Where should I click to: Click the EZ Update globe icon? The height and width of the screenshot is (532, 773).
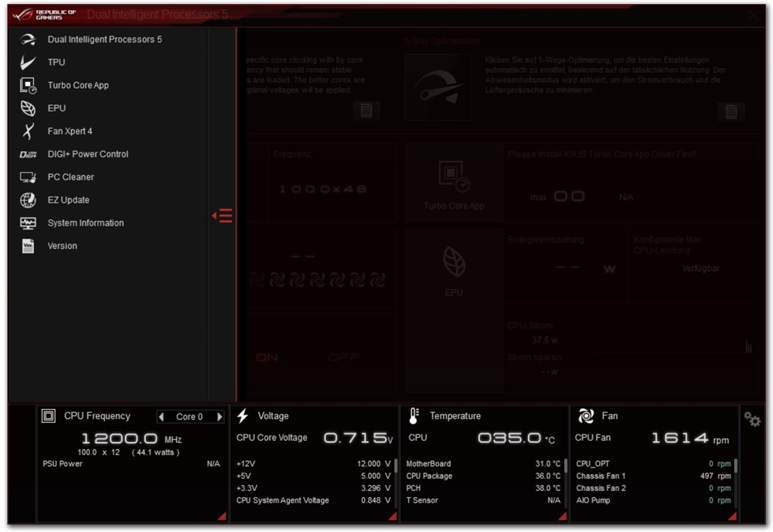pyautogui.click(x=28, y=199)
